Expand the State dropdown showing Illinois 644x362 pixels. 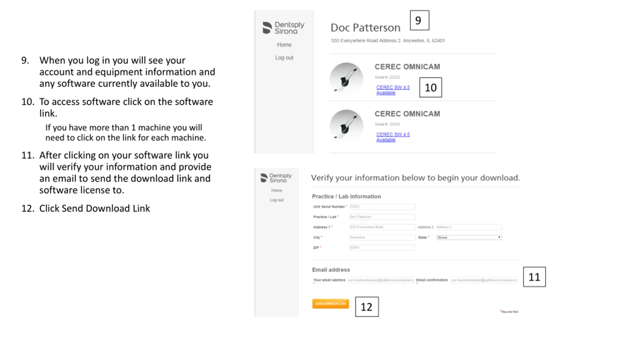click(469, 238)
